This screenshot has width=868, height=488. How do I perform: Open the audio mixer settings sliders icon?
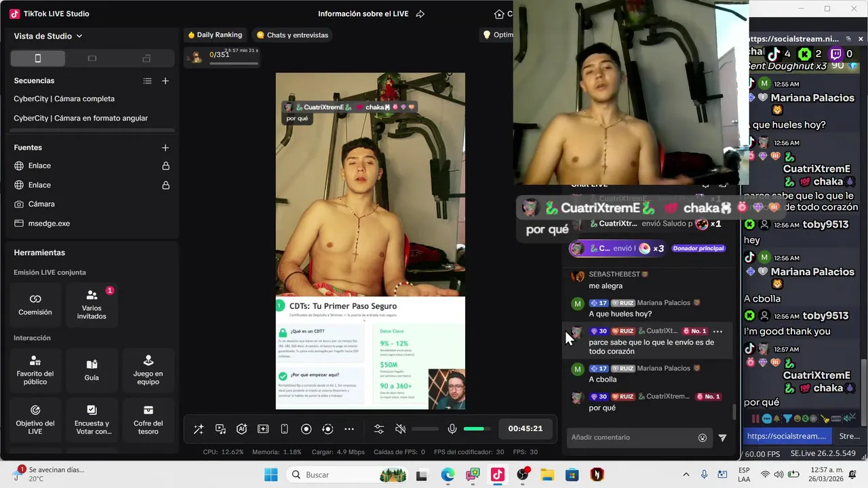click(379, 429)
